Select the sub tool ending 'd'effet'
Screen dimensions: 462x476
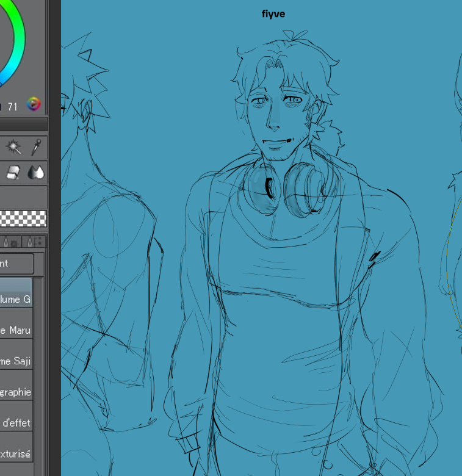pos(16,416)
